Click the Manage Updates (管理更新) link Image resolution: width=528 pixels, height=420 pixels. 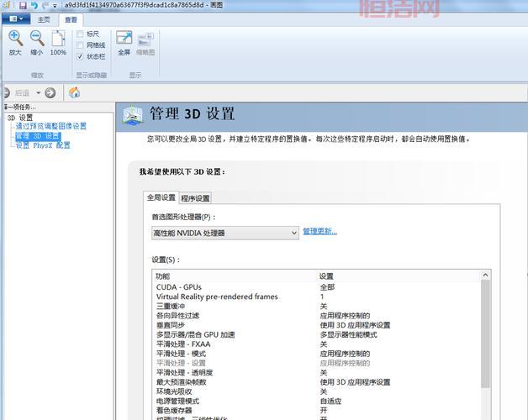[x=319, y=232]
